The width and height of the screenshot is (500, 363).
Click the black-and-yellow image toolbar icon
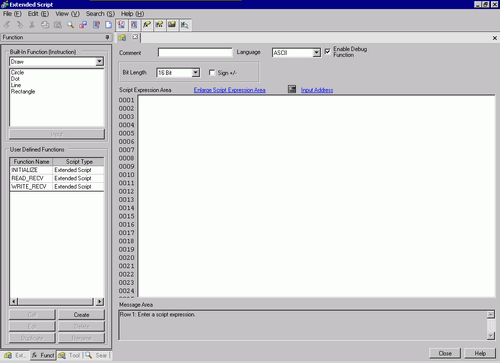coord(172,25)
